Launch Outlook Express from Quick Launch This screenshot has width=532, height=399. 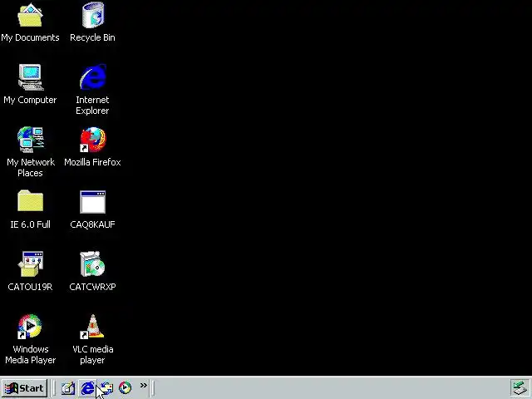pos(106,388)
